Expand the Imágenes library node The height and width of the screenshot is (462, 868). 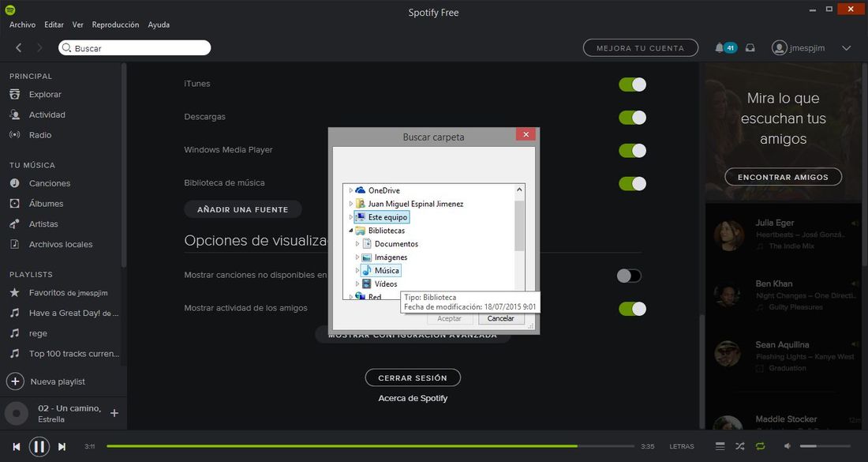[357, 257]
